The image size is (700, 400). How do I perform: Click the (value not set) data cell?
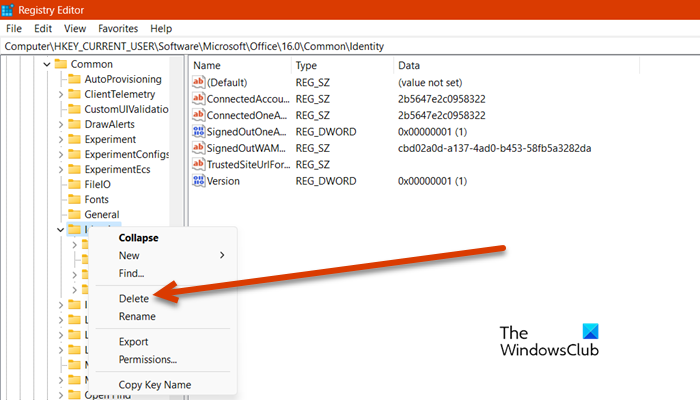point(430,83)
